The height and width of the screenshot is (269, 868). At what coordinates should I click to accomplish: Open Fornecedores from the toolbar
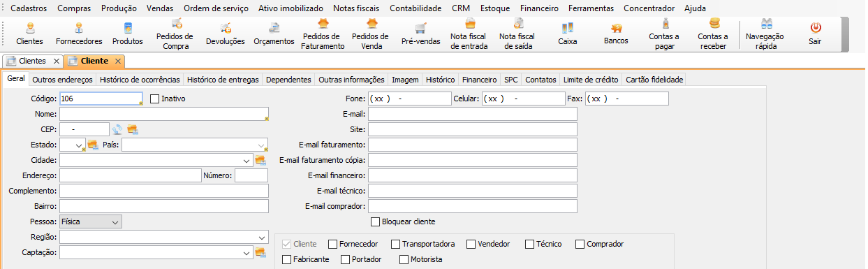click(x=79, y=34)
